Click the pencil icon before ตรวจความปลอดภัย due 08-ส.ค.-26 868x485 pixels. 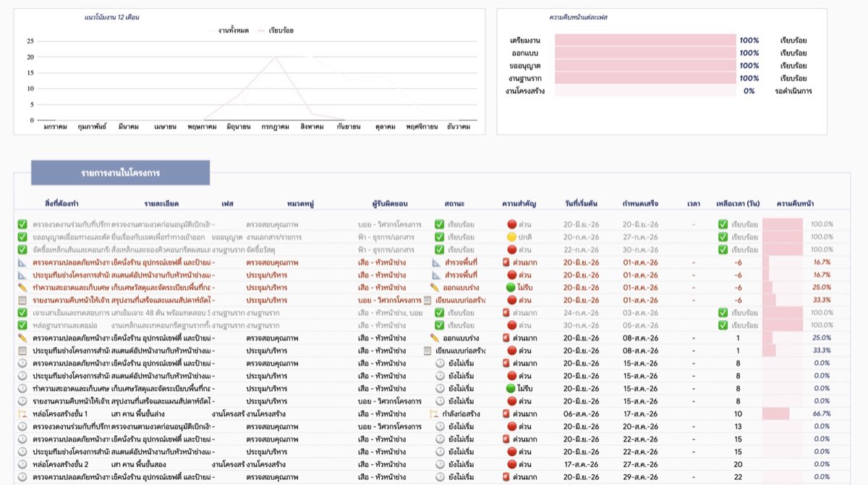tap(22, 338)
